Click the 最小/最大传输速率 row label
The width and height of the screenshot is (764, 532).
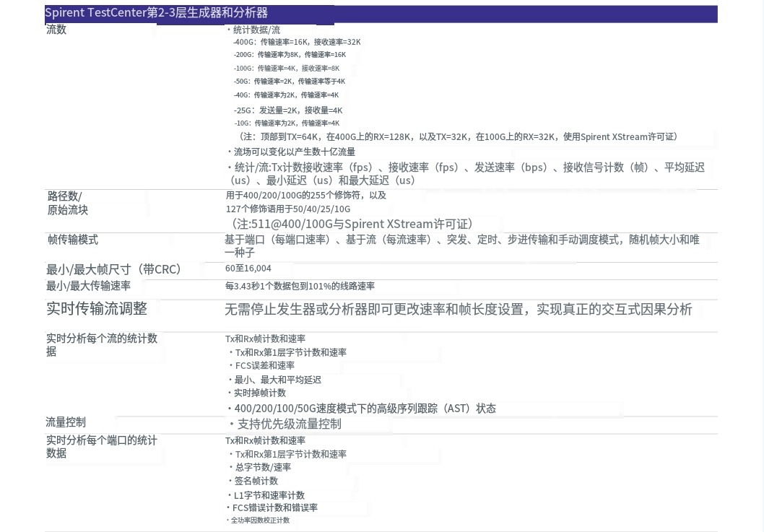[88, 286]
